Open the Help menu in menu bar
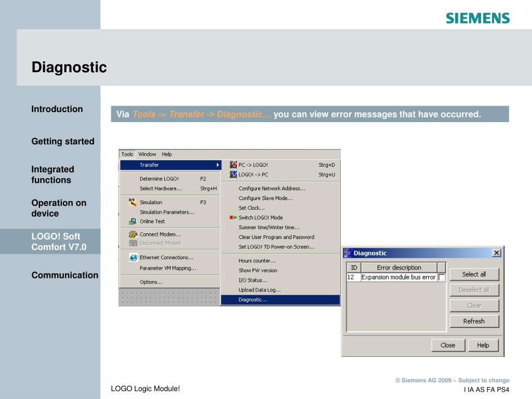This screenshot has width=532, height=399. [x=167, y=154]
